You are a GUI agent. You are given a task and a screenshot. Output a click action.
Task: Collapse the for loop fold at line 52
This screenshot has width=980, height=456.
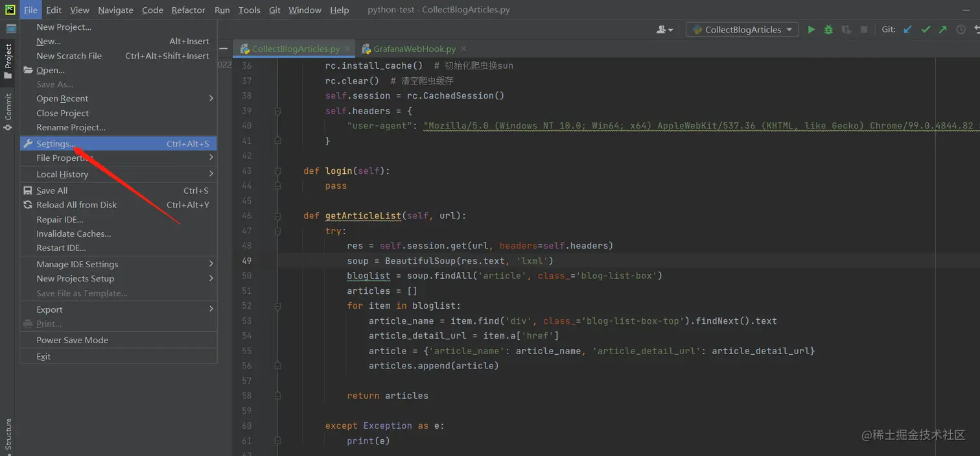(x=277, y=306)
